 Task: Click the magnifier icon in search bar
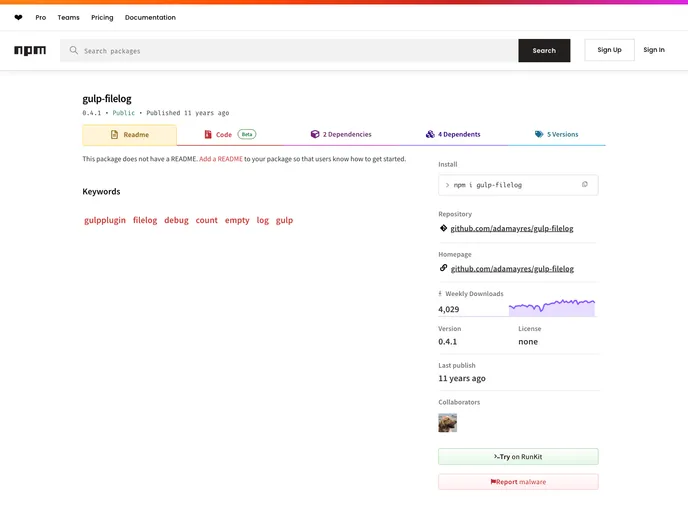74,50
